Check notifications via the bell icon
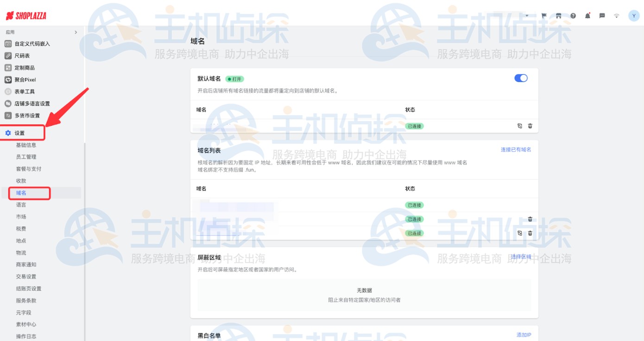The height and width of the screenshot is (341, 644). click(587, 15)
